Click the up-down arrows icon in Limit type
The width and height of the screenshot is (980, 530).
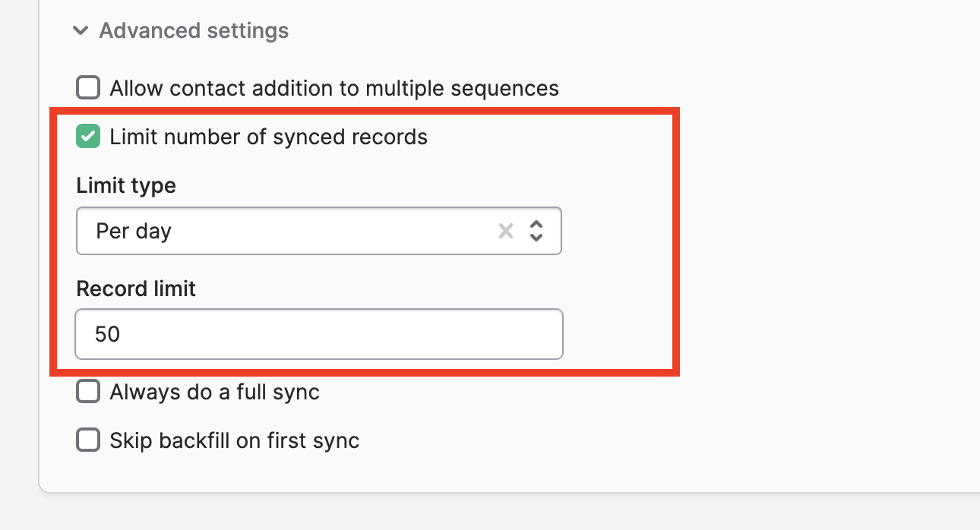(x=536, y=231)
